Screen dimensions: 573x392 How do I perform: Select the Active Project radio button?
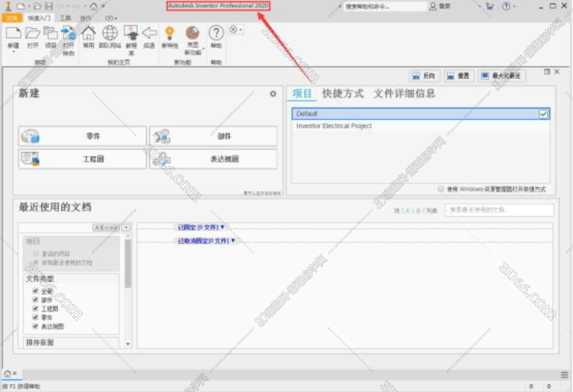point(36,254)
